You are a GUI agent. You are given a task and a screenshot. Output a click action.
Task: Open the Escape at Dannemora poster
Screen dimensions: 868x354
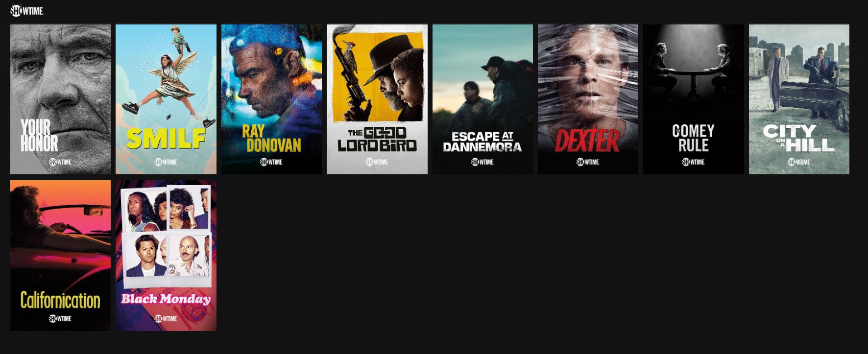(x=482, y=99)
